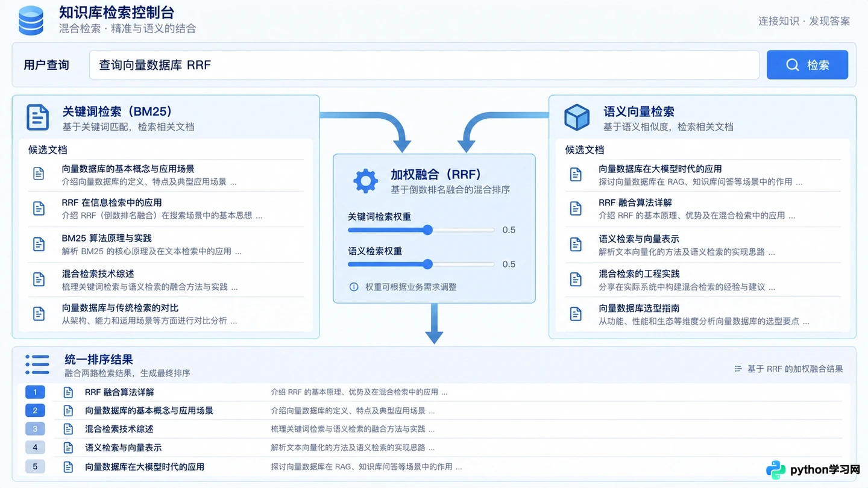Open result 1 RRF 融合算法详解
Image resolution: width=868 pixels, height=488 pixels.
click(119, 392)
